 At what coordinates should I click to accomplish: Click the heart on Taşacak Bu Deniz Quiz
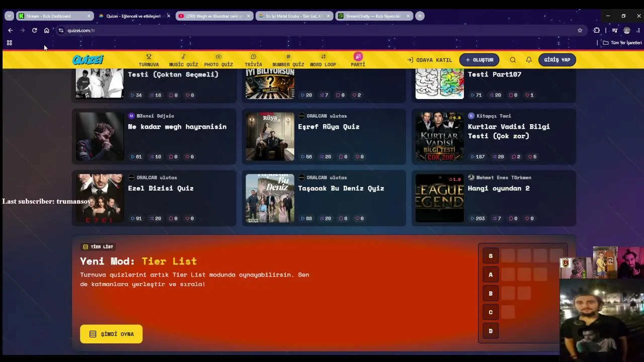358,218
